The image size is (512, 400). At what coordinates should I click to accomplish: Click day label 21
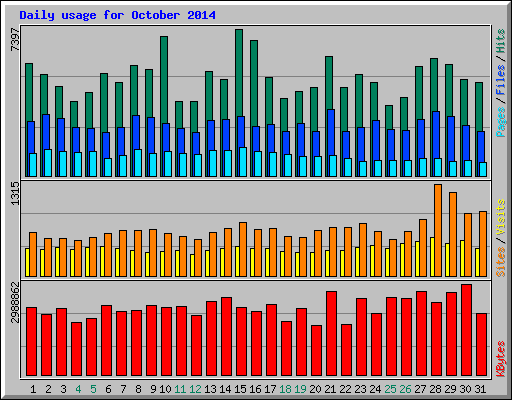click(x=330, y=389)
